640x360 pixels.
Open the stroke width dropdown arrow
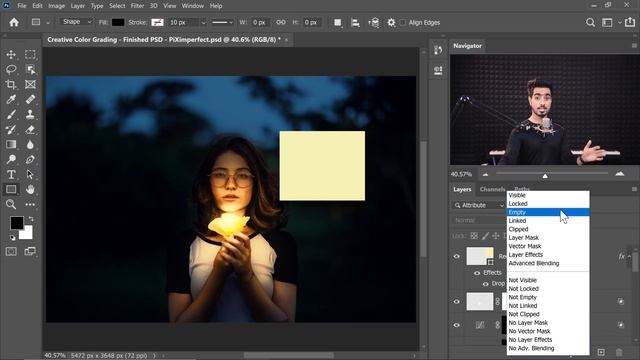pyautogui.click(x=203, y=22)
